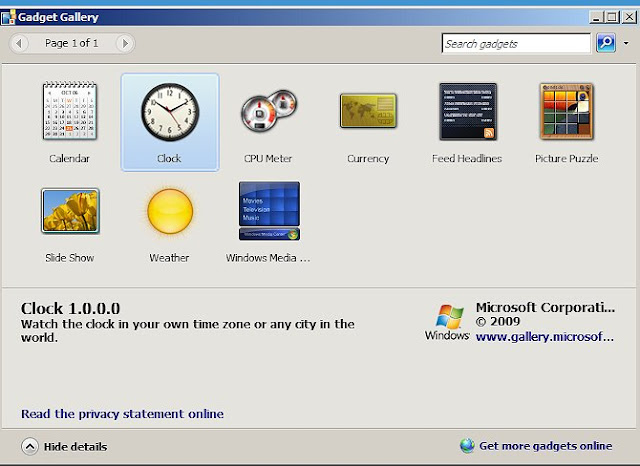640x466 pixels.
Task: Click the Page 1 of 1 text
Action: coord(72,43)
